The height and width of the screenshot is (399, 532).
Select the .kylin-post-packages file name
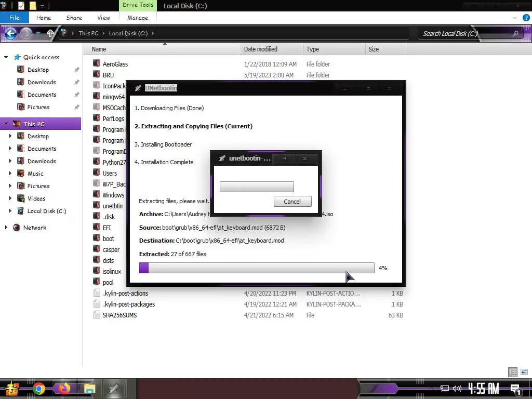(129, 304)
